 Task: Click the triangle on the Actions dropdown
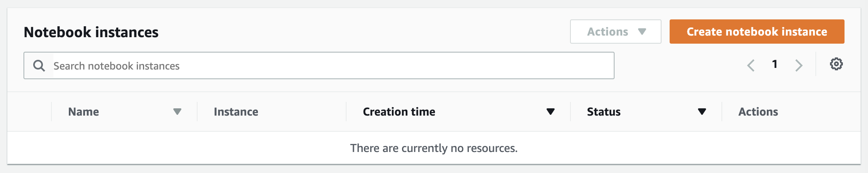(642, 32)
